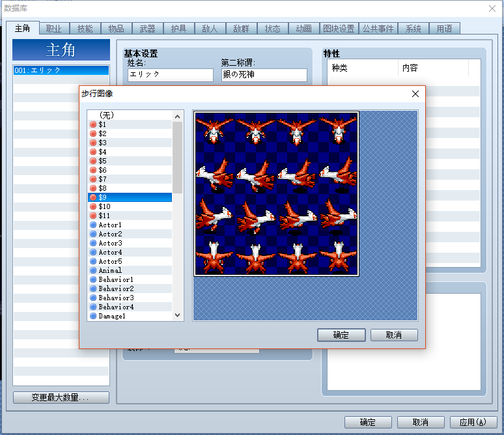Click the 应用(A) apply button
The height and width of the screenshot is (435, 504).
[473, 422]
